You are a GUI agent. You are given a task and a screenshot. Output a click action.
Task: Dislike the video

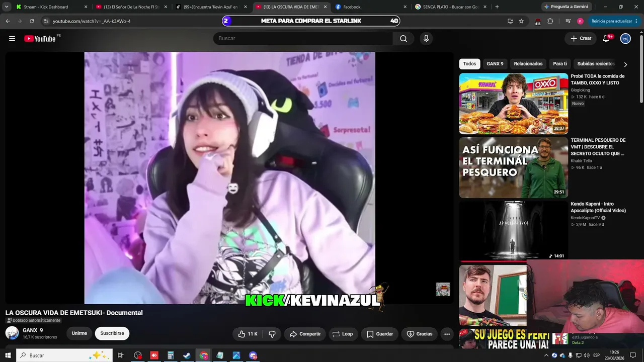point(272,334)
